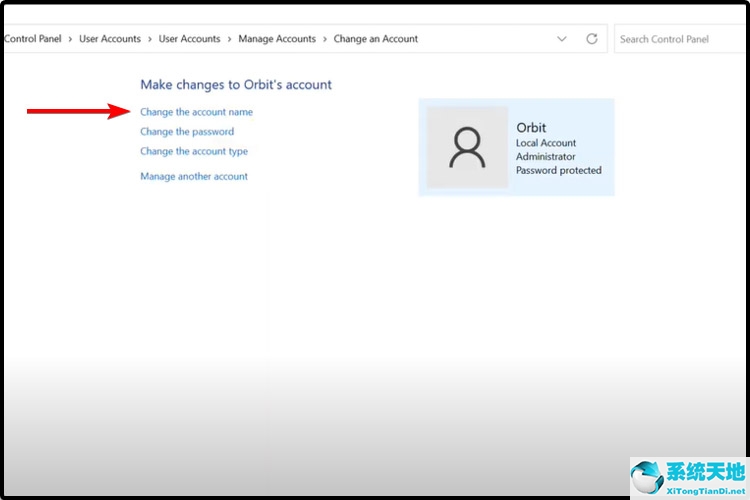Screen dimensions: 750x500
Task: Navigate to Manage Accounts breadcrumb
Action: point(276,39)
